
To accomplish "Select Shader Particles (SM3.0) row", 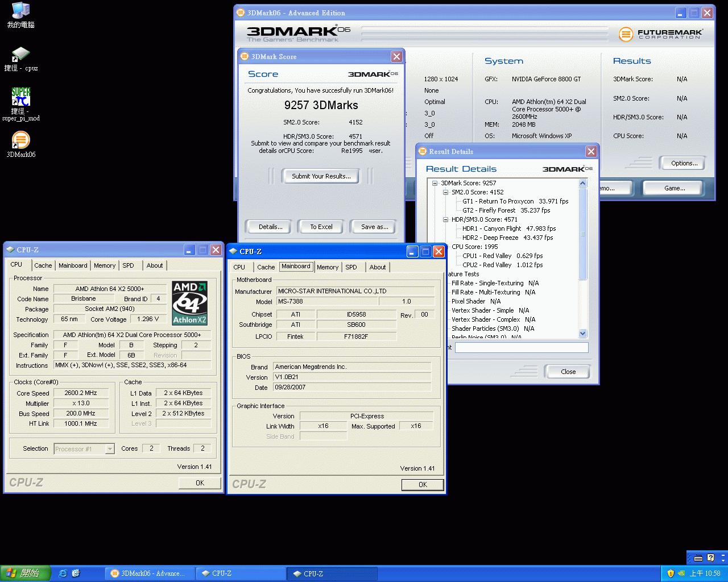I will pyautogui.click(x=493, y=329).
